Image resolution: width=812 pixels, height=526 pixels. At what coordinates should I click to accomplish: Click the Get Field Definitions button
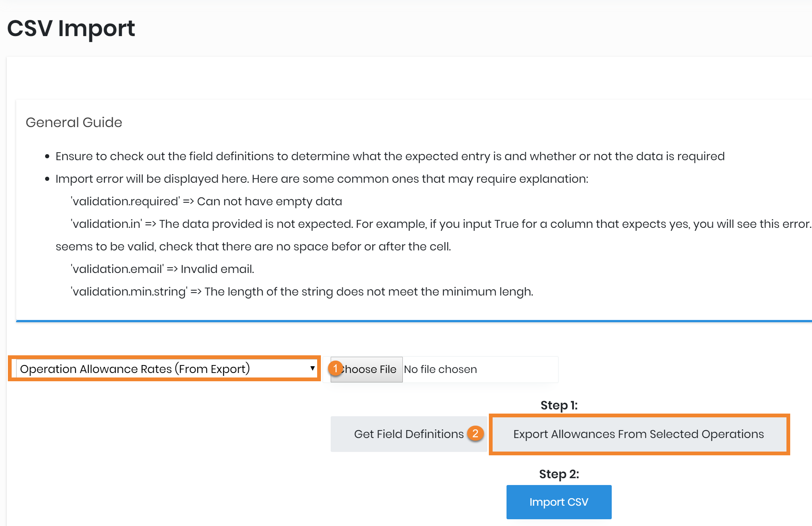click(x=408, y=434)
